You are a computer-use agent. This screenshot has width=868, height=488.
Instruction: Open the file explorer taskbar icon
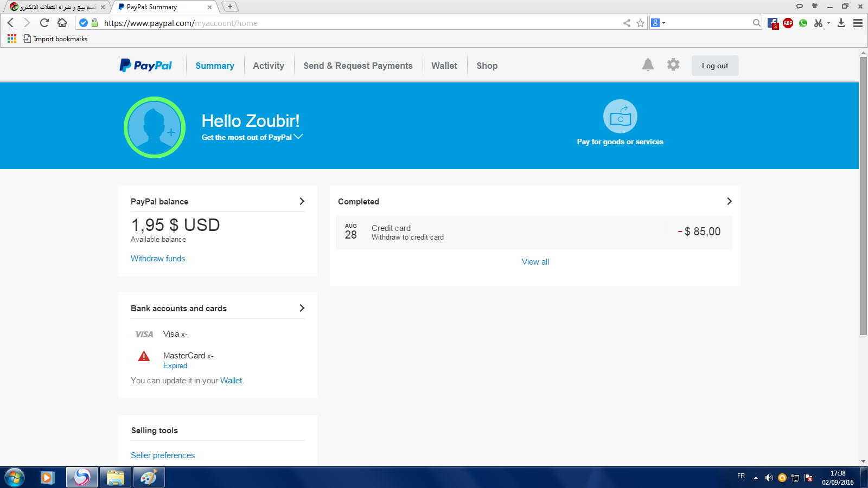[x=116, y=478]
